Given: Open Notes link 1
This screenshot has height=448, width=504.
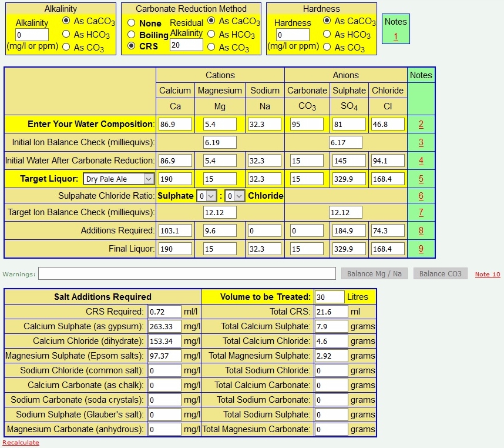Looking at the screenshot, I should (396, 36).
